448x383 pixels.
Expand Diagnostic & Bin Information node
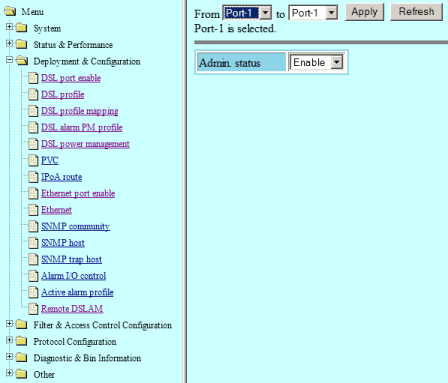click(x=9, y=356)
